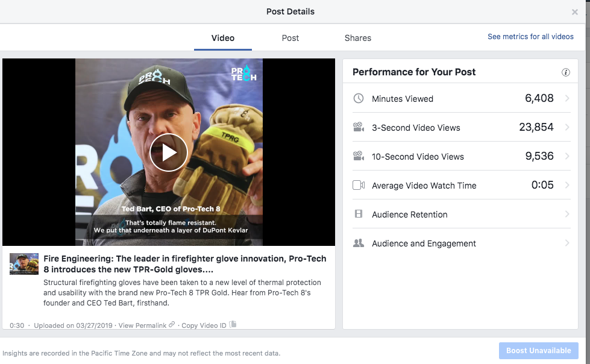590x364 pixels.
Task: Click the Minutes Viewed label
Action: pos(403,99)
